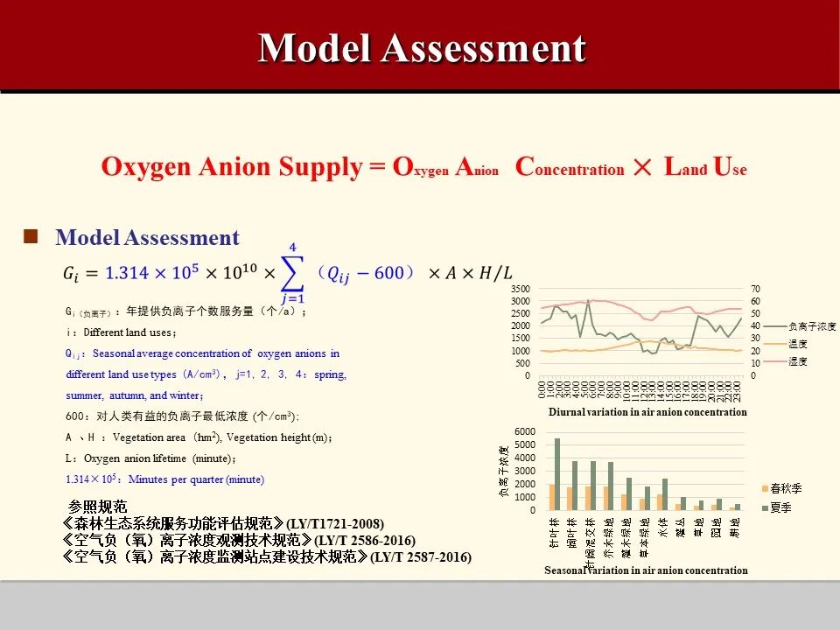Click the '70' right axis label on line chart
The image size is (840, 630).
(x=755, y=289)
